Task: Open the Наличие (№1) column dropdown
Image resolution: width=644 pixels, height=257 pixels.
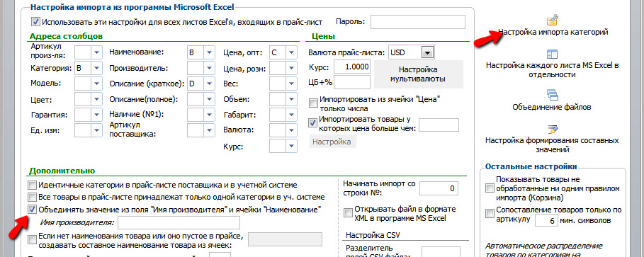Action: click(210, 115)
